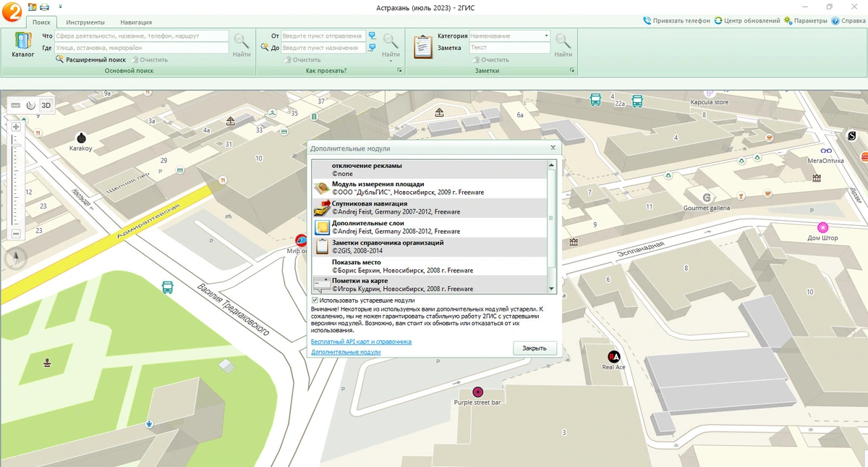Click Очистить in the Основной поиск group
Image resolution: width=868 pixels, height=467 pixels.
[x=148, y=59]
